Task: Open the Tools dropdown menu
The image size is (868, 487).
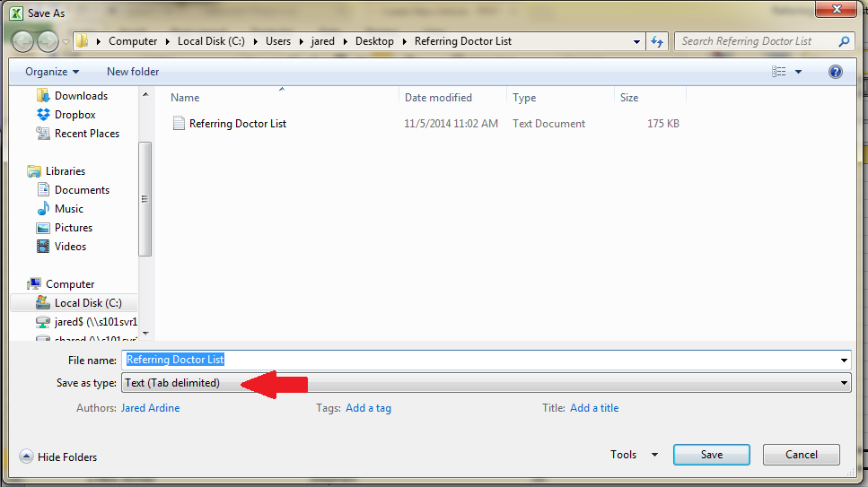Action: coord(634,455)
